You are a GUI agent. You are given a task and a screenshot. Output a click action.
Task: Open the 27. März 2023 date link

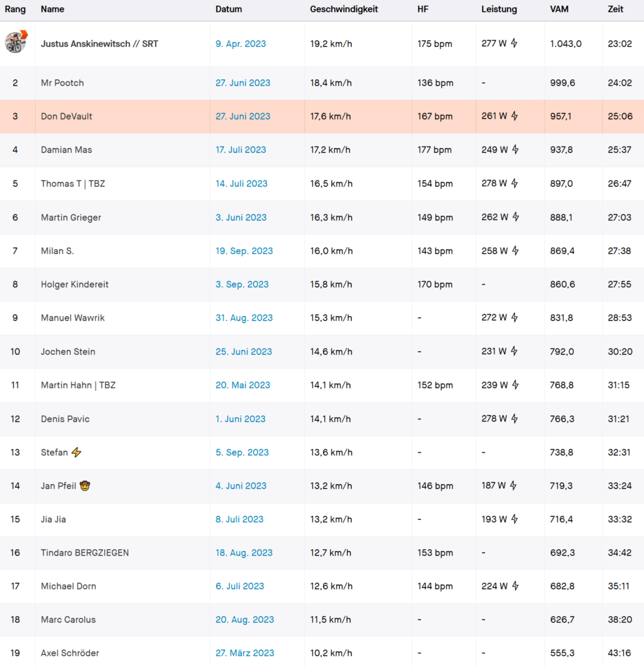245,653
